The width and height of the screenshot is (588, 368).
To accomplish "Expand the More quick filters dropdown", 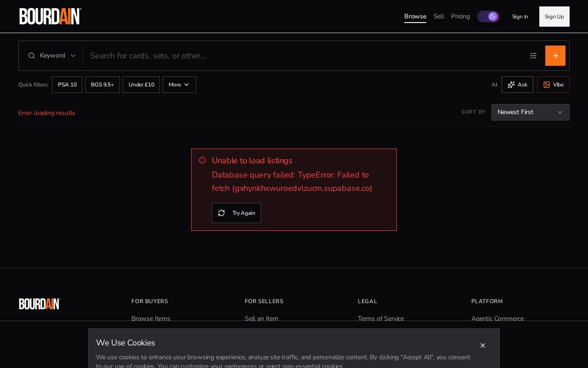I will tap(179, 85).
